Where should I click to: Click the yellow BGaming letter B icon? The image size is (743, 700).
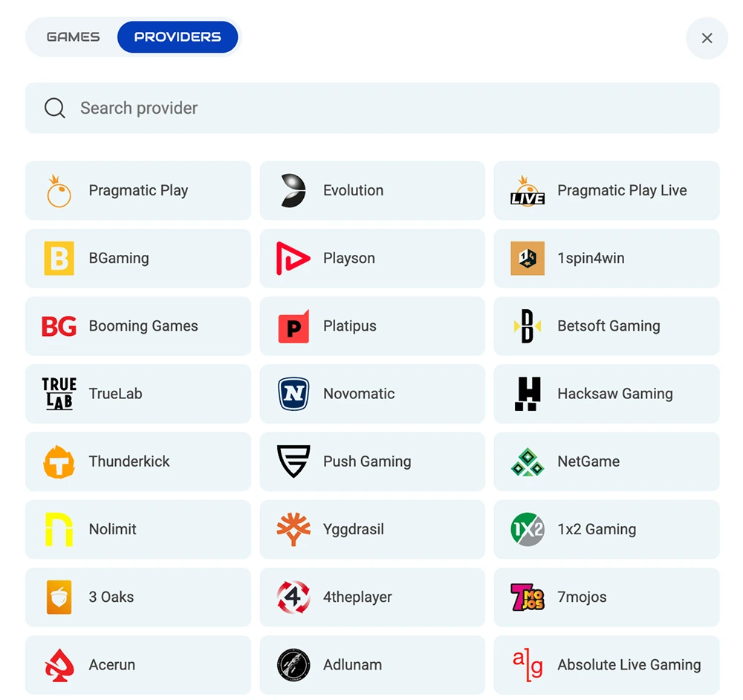pyautogui.click(x=59, y=258)
